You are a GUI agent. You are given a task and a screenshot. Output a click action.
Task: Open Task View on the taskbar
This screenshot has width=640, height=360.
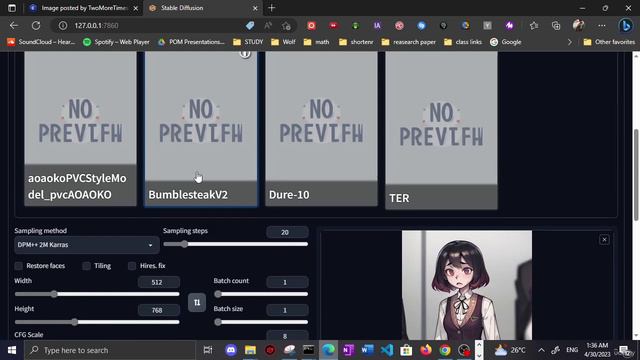[208, 350]
